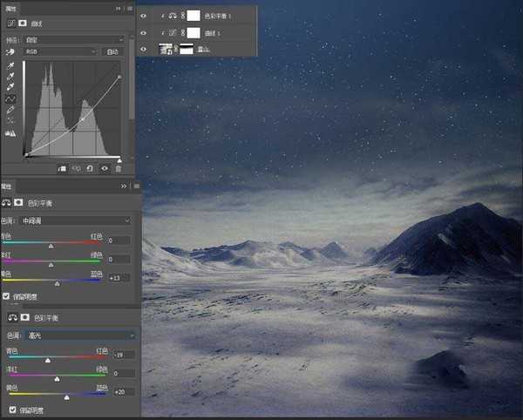This screenshot has height=420, width=523.
Task: Delete the Curves adjustment with trash icon
Action: (119, 168)
